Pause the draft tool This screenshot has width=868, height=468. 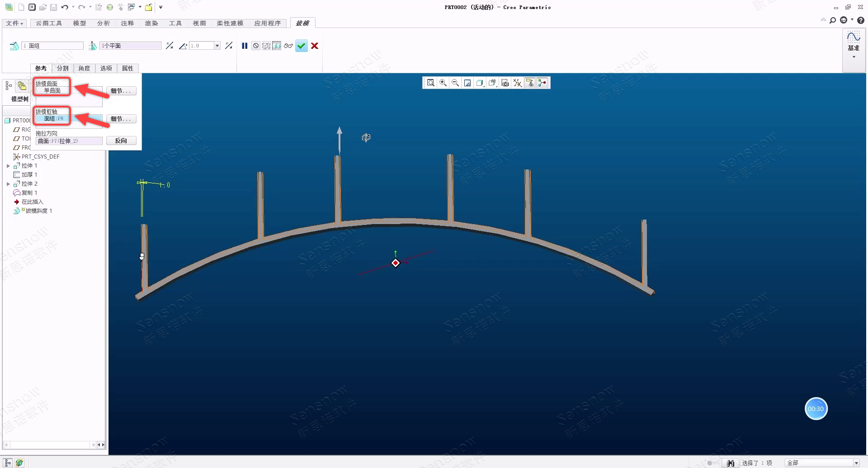click(245, 46)
